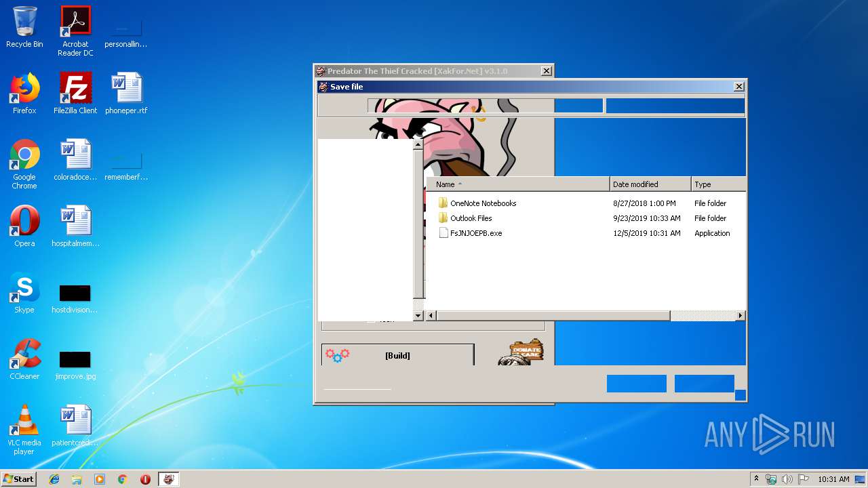This screenshot has height=488, width=868.
Task: Open Windows Explorer from taskbar
Action: (77, 479)
